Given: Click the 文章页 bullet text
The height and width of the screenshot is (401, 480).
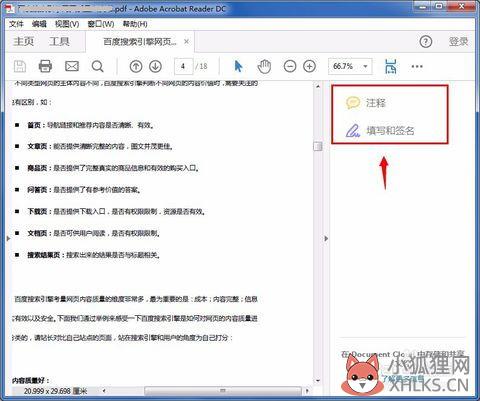Looking at the screenshot, I should pos(100,146).
